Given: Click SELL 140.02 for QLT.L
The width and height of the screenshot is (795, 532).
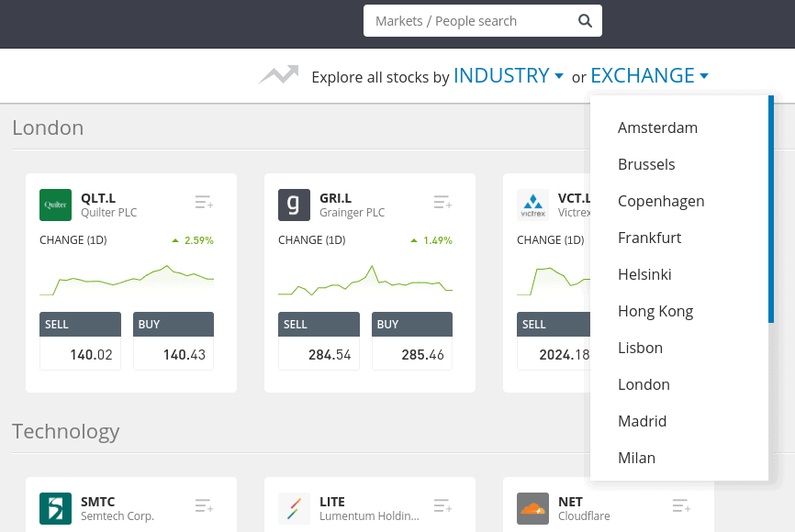Looking at the screenshot, I should [x=80, y=341].
